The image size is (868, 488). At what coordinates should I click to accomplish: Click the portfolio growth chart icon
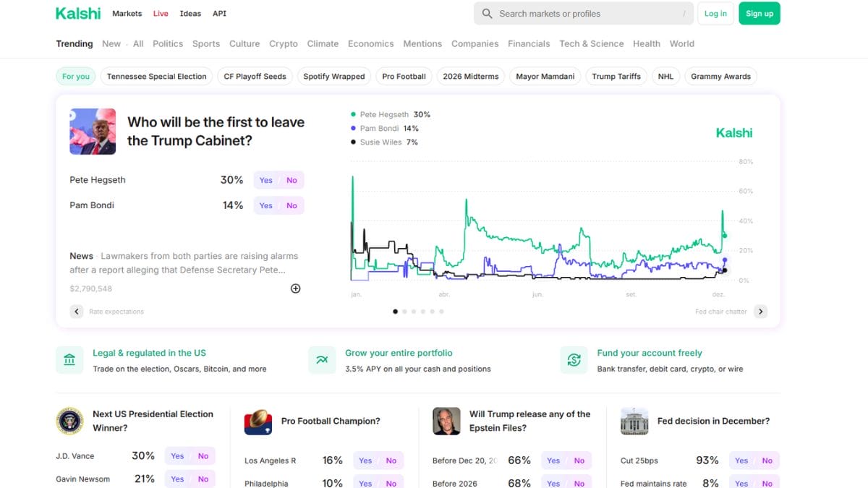click(322, 360)
